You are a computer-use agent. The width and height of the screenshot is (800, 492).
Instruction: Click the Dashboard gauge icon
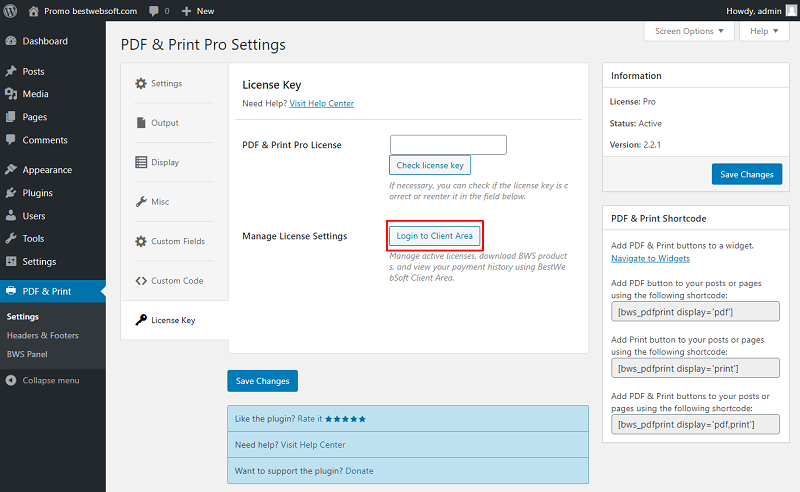11,41
